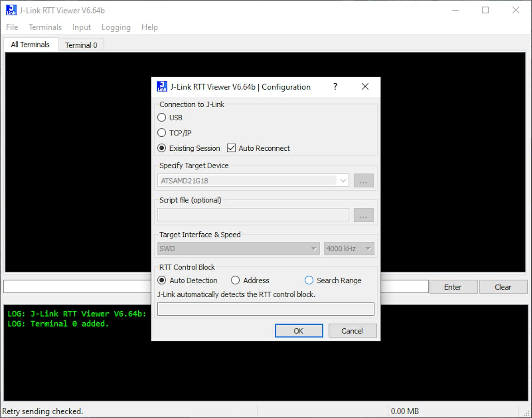Screen dimensions: 532x418
Task: Click the help question mark in Configuration dialog
Action: pyautogui.click(x=335, y=87)
